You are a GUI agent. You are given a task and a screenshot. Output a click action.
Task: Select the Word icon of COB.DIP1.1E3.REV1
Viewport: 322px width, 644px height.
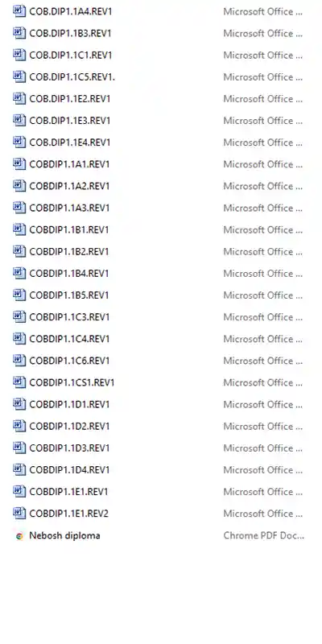[19, 120]
